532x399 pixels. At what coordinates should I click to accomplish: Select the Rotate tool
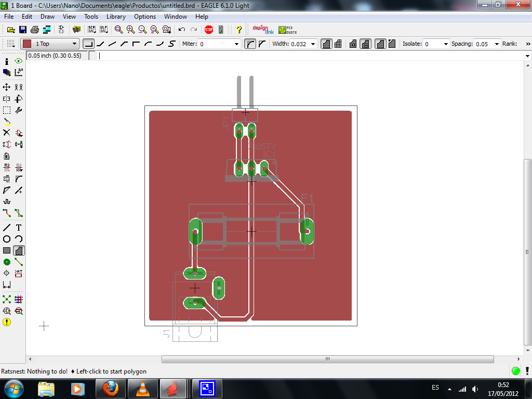[x=19, y=99]
